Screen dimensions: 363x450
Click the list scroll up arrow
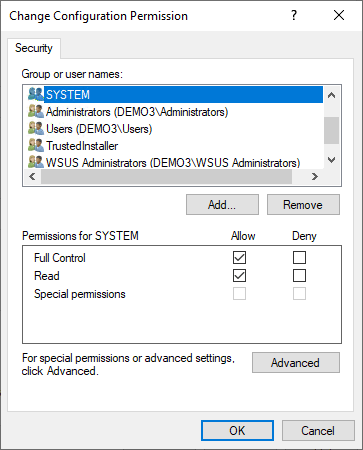click(x=331, y=95)
